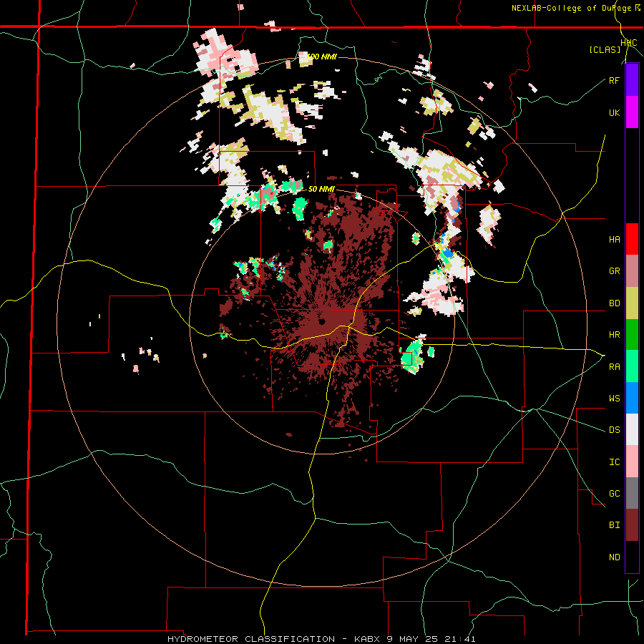Click the [CLAS] label
Image resolution: width=644 pixels, height=644 pixels.
(605, 50)
